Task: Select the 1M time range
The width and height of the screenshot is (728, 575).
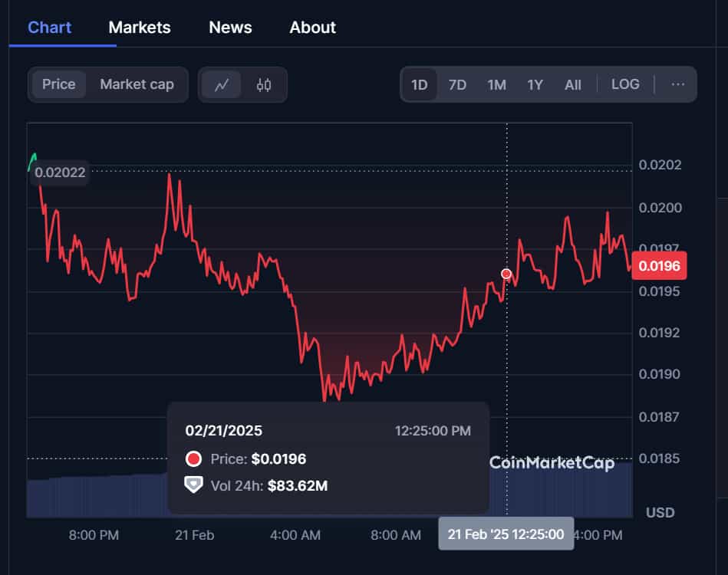Action: 496,84
